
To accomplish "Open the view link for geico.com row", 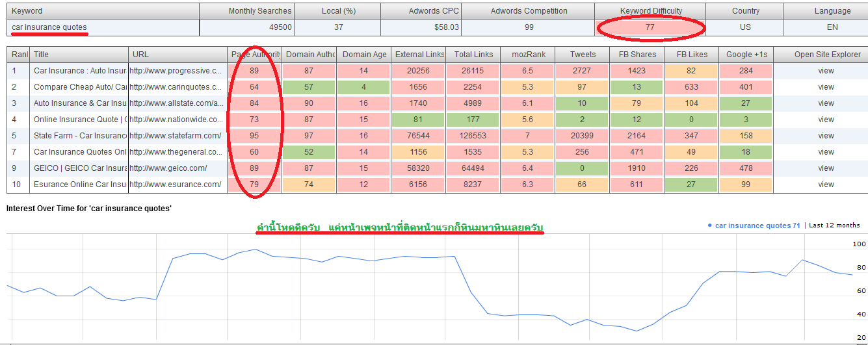I will (826, 168).
